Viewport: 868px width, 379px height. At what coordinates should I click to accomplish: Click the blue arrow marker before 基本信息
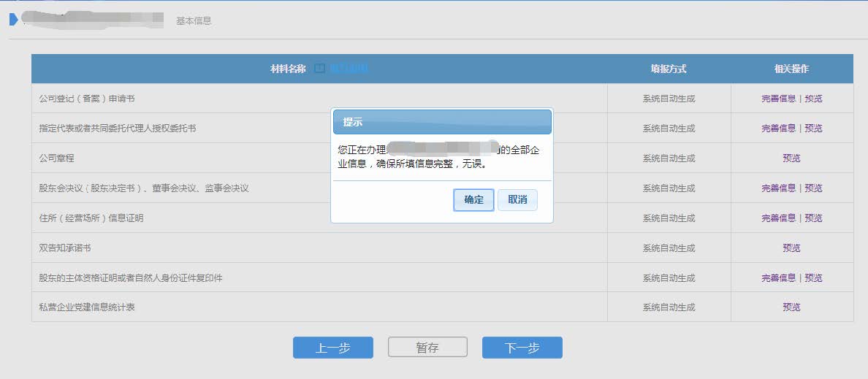click(14, 20)
